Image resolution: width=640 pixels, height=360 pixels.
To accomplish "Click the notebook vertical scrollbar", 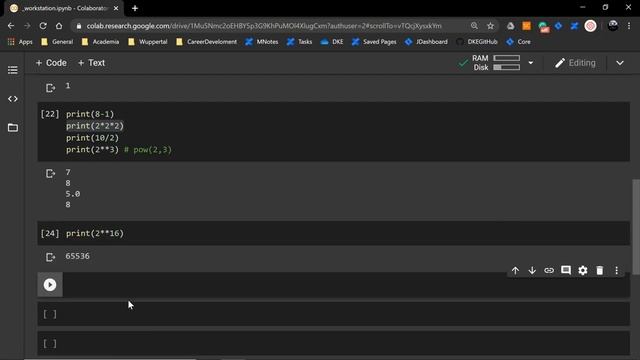I will pos(636,227).
